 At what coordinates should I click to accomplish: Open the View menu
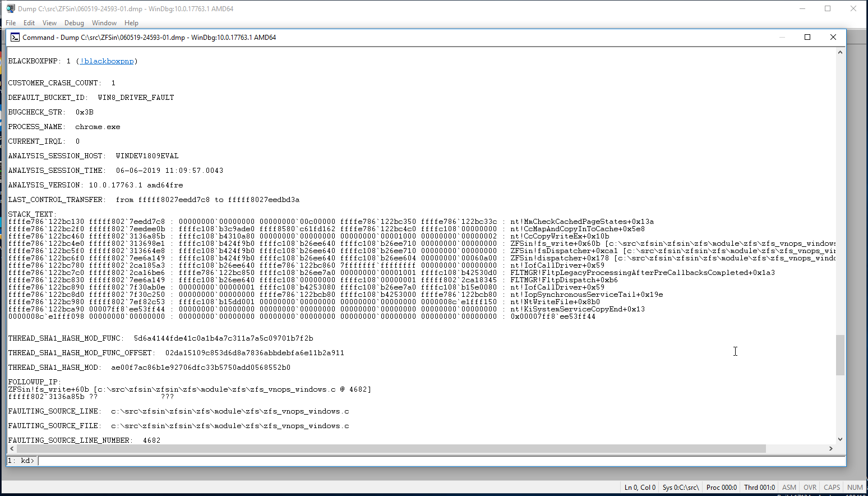[49, 23]
